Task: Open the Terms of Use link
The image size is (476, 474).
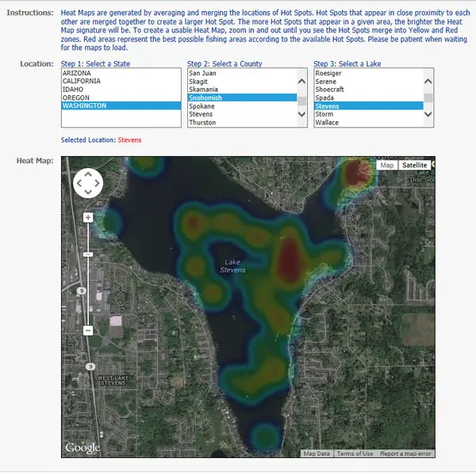Action: click(355, 453)
